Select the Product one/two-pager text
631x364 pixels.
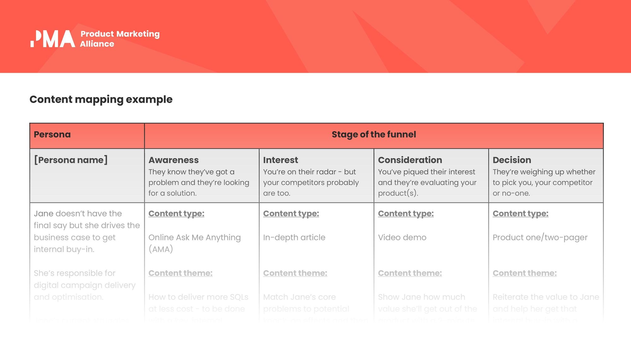point(540,237)
